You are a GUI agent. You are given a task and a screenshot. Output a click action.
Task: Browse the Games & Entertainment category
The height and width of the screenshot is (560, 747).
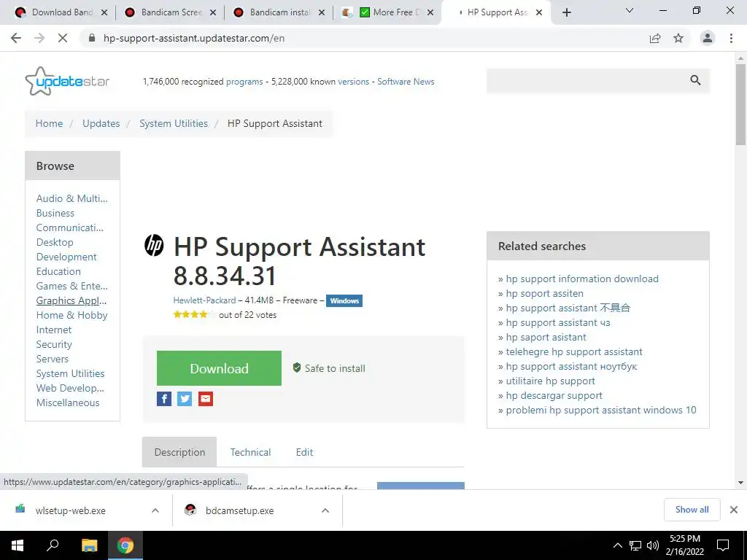click(72, 286)
